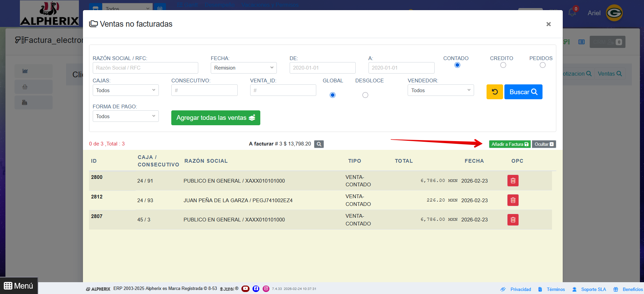The image size is (644, 294).
Task: Delete sale row with ID 2800
Action: [513, 181]
